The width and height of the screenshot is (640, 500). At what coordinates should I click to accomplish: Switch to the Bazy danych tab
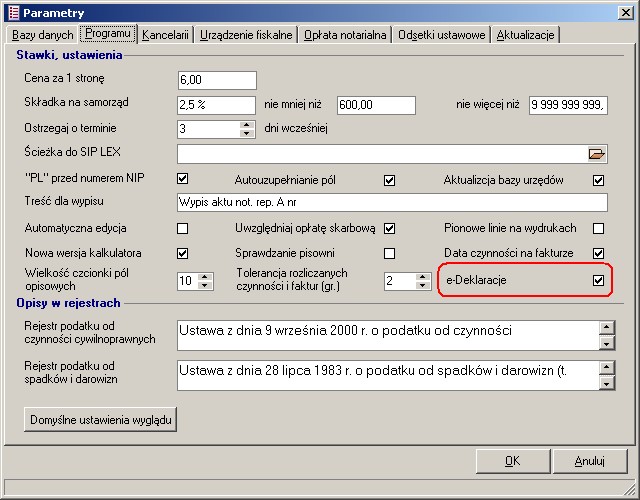(x=41, y=35)
